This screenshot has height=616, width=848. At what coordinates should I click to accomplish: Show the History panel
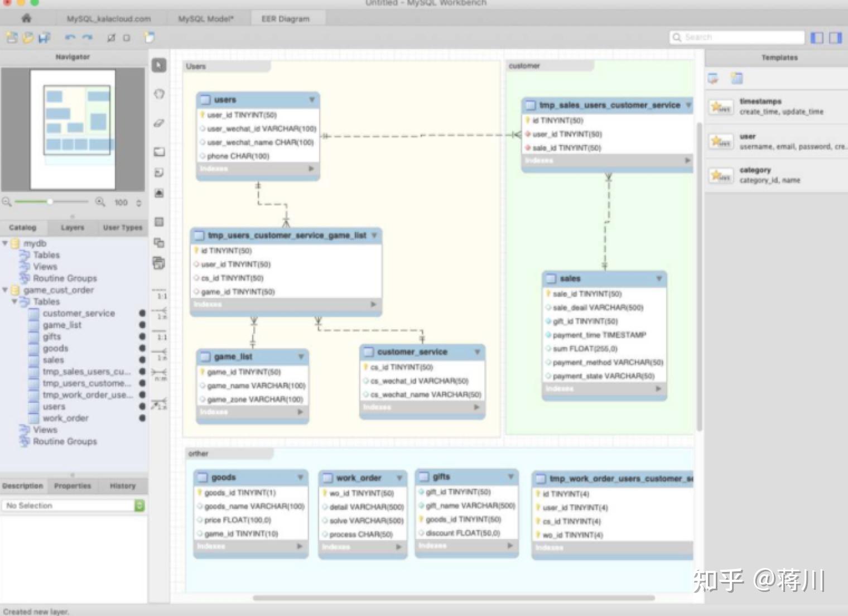[x=122, y=485]
